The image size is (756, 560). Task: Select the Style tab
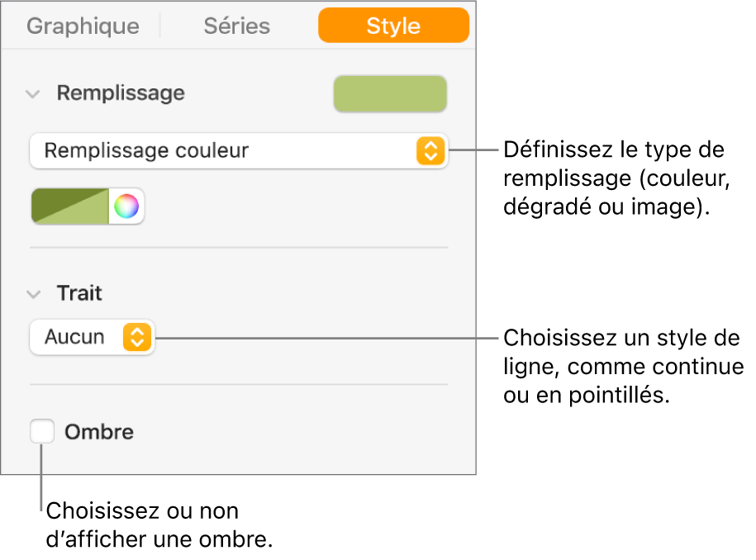click(393, 26)
